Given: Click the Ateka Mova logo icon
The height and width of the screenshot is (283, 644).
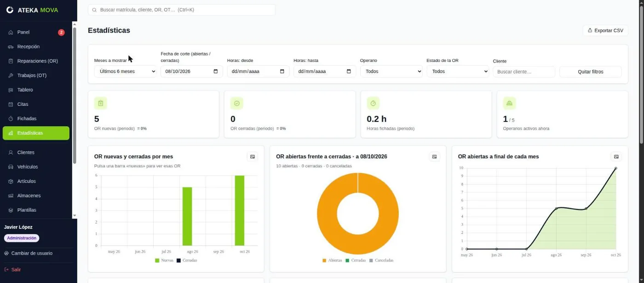Looking at the screenshot, I should (10, 10).
